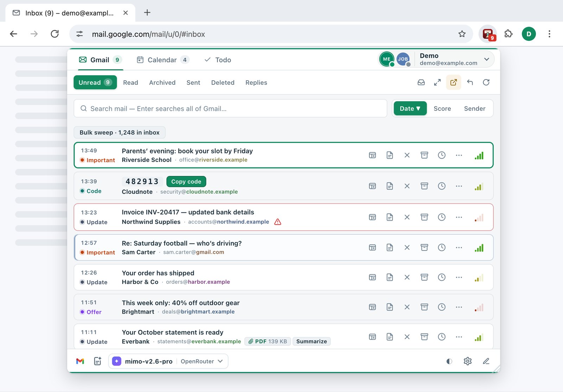Screen dimensions: 563x392
Task: Archive the Parents' evening email
Action: click(x=424, y=155)
